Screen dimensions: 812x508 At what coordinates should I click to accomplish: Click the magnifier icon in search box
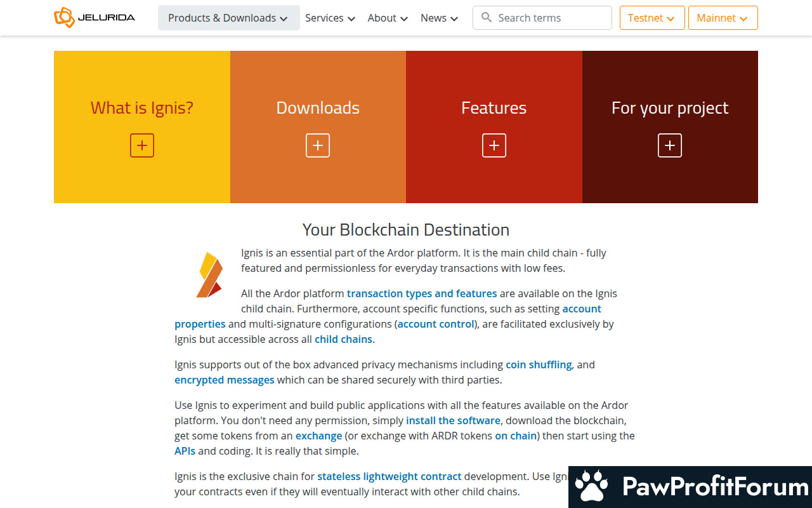coord(487,18)
